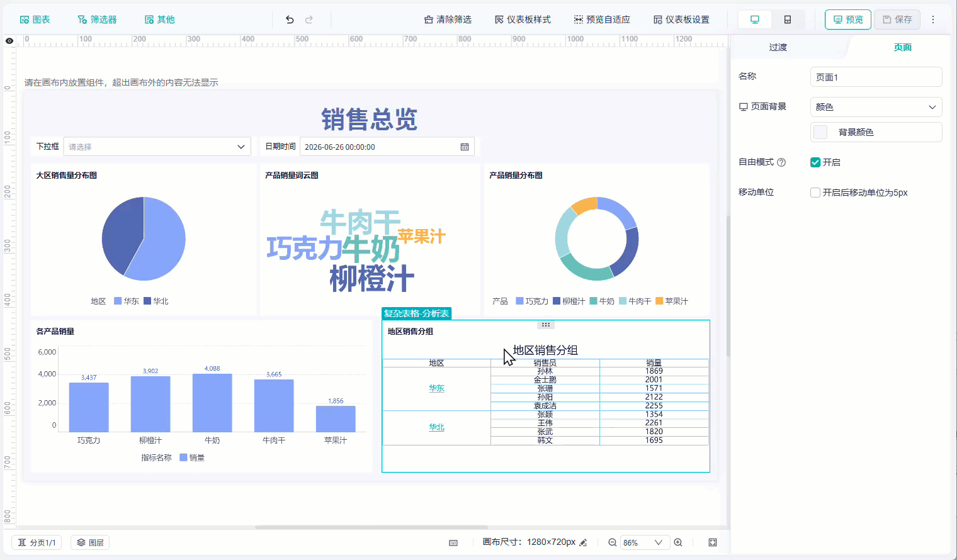Switch to desktop layout view icon

tap(755, 20)
